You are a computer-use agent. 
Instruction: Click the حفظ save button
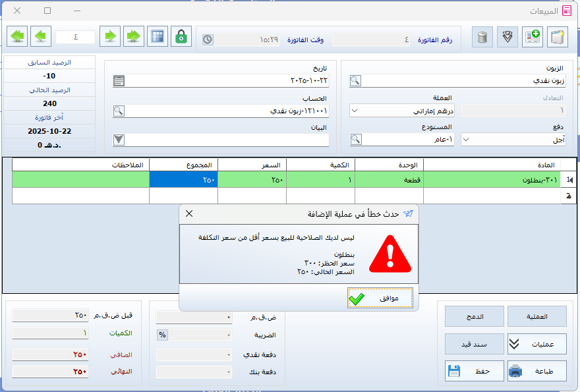point(474,371)
